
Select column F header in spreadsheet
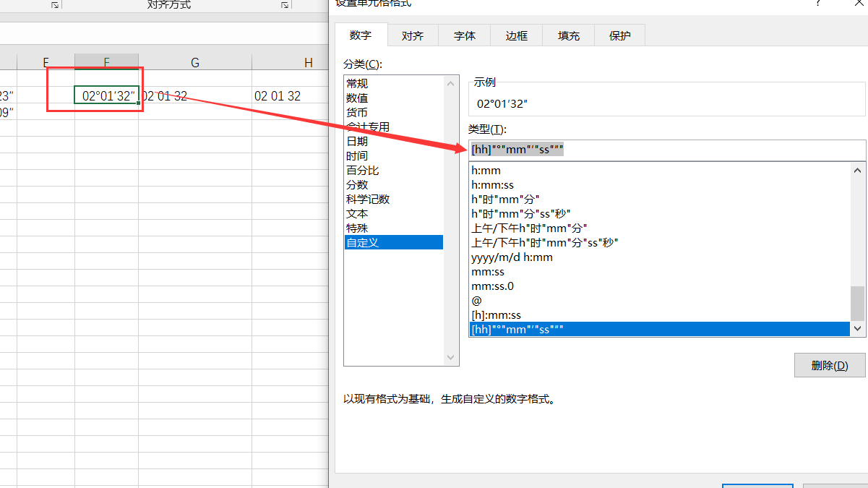click(x=106, y=63)
